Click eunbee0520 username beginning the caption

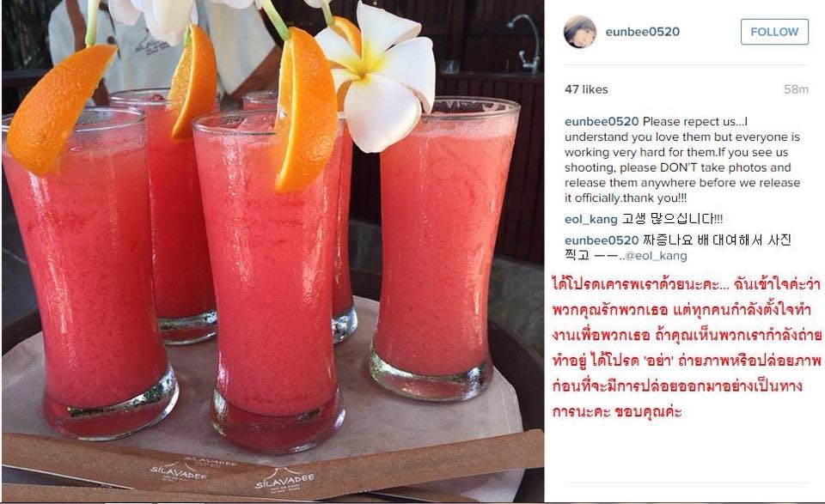602,121
